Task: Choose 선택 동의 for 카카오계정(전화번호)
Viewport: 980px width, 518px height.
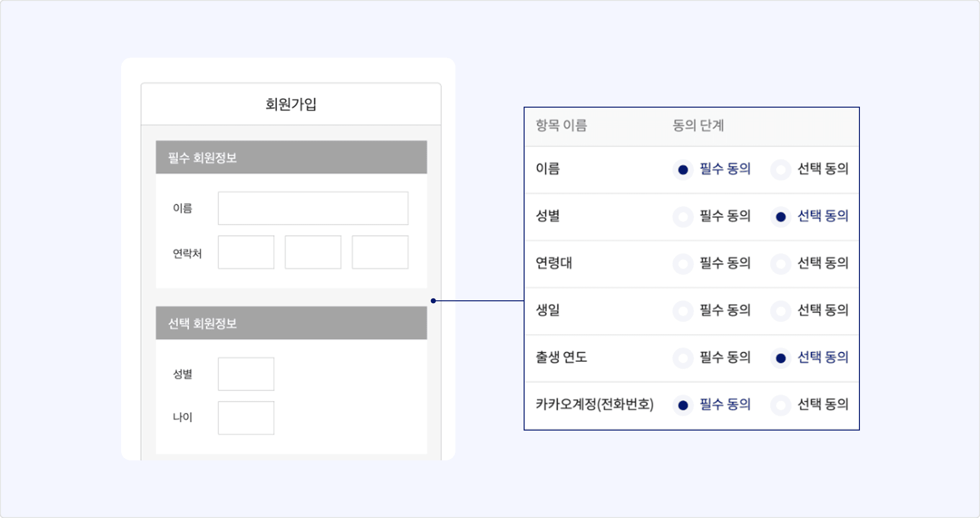Action: coord(781,405)
